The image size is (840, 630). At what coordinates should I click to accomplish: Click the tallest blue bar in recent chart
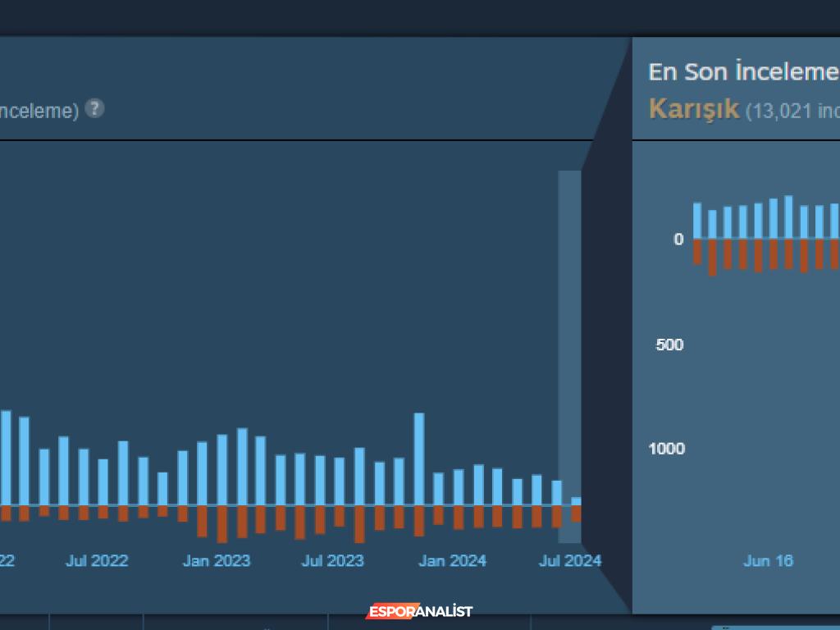tap(788, 217)
